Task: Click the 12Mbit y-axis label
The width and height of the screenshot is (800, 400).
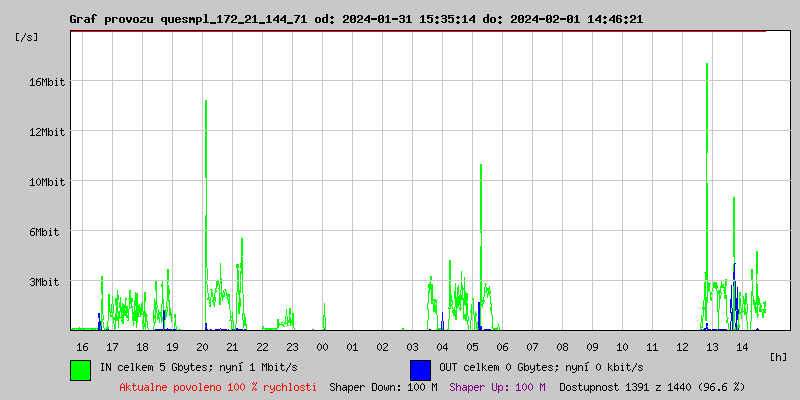Action: 46,132
